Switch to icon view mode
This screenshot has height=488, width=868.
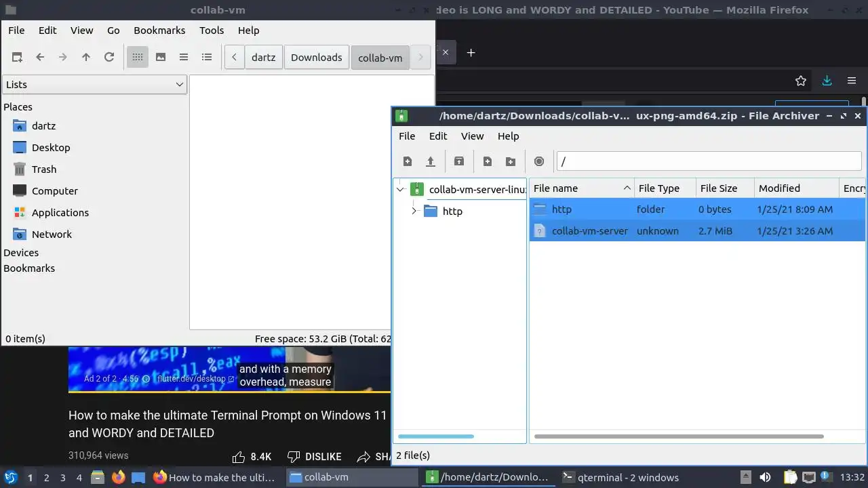click(138, 58)
